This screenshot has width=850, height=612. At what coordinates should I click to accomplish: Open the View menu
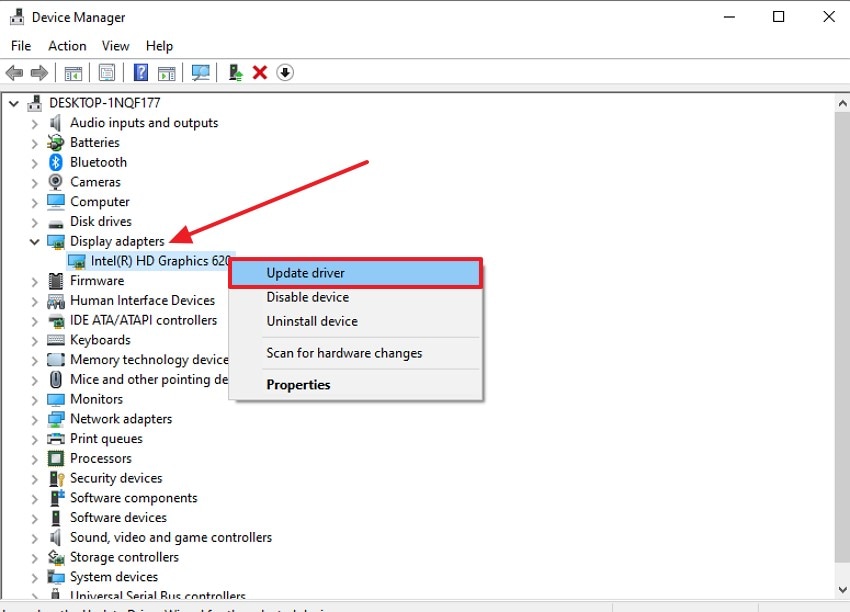[115, 46]
